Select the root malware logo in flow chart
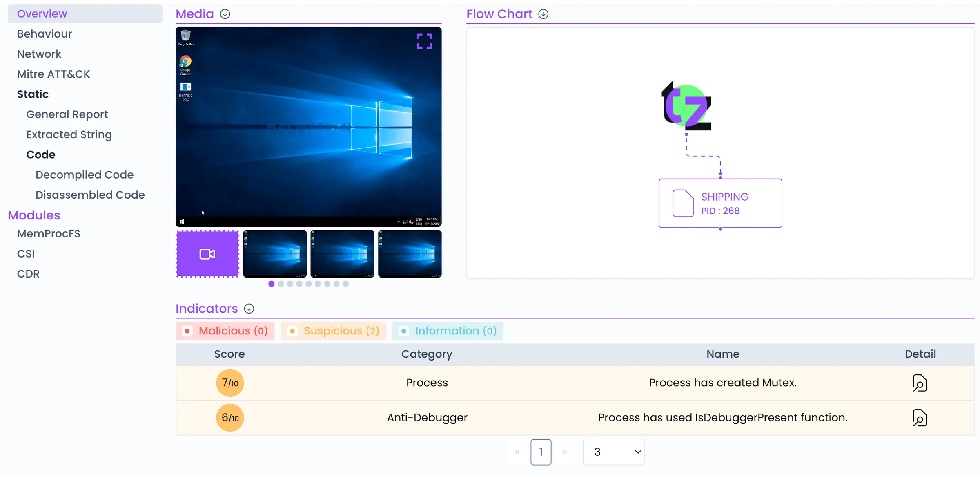The height and width of the screenshot is (477, 980). click(x=686, y=106)
